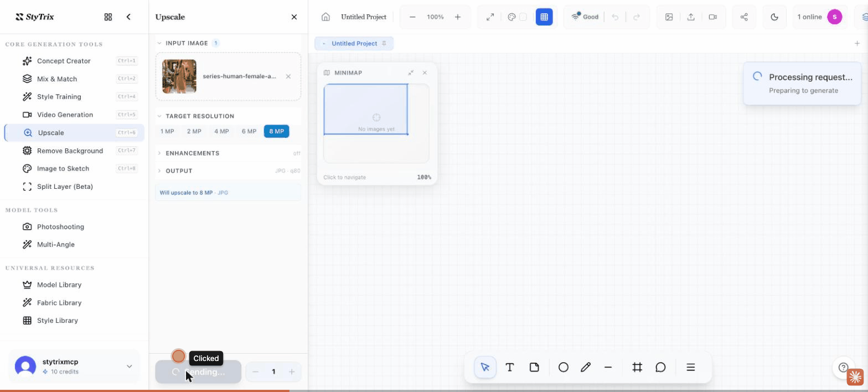
Task: Select the sticky note tool
Action: (534, 367)
